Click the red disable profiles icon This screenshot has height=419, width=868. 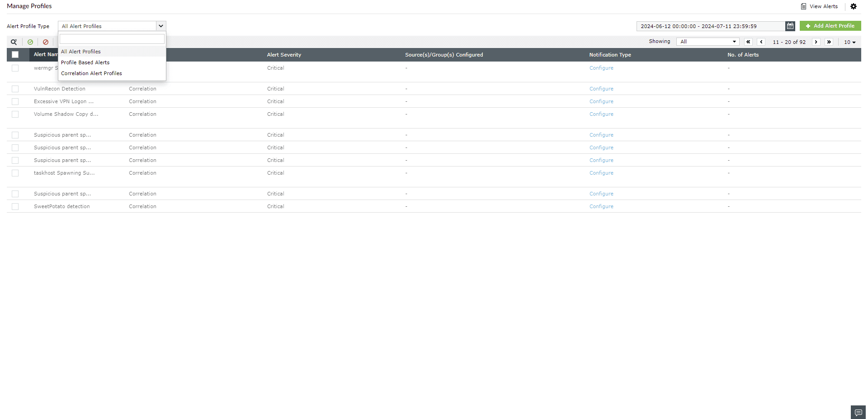click(x=45, y=42)
